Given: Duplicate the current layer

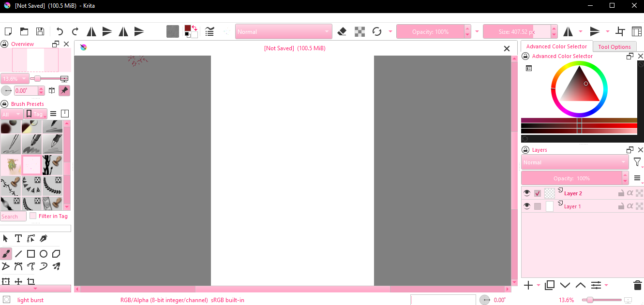Looking at the screenshot, I should click(549, 285).
